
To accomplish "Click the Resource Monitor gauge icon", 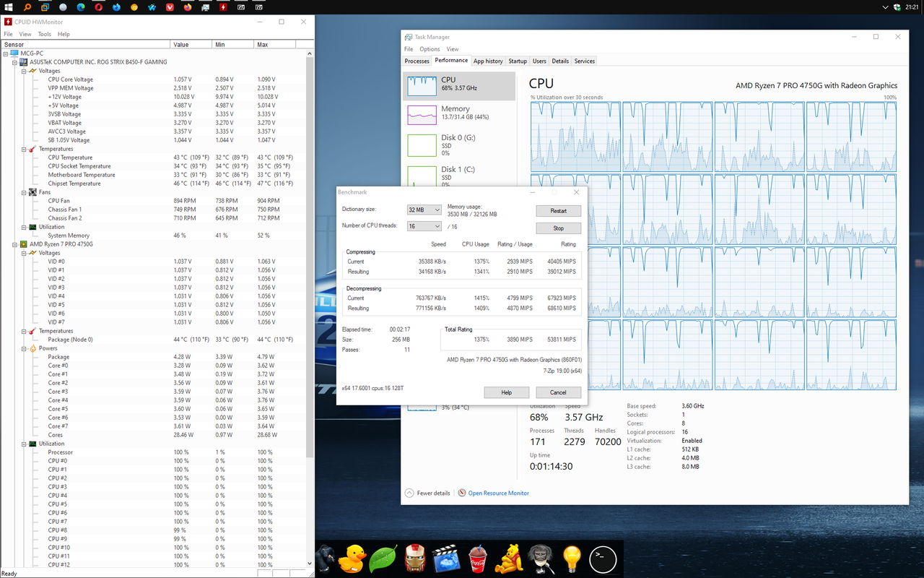I will click(x=462, y=493).
